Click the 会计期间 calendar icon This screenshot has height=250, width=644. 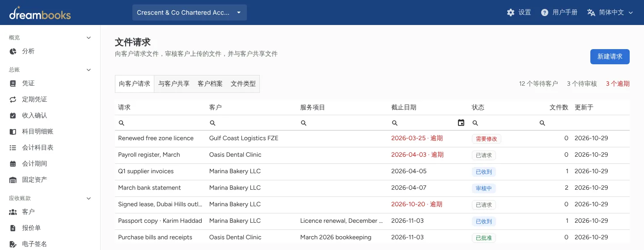[13, 164]
